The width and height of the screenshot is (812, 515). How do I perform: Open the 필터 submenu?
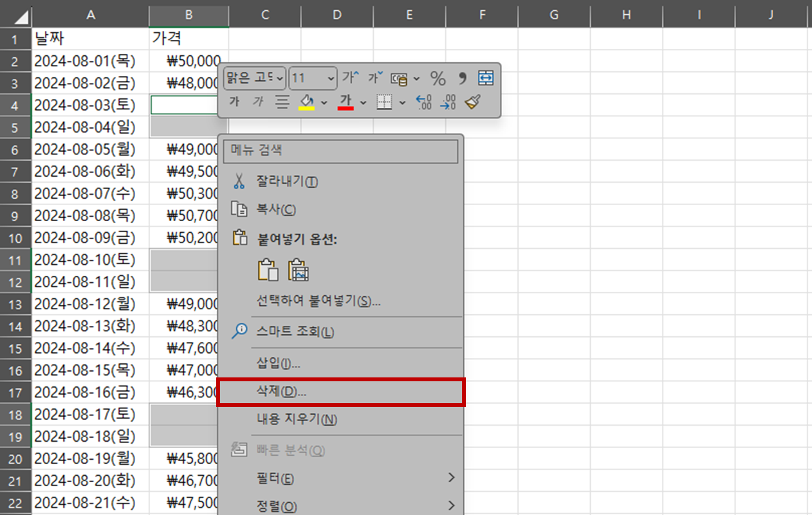tap(341, 478)
